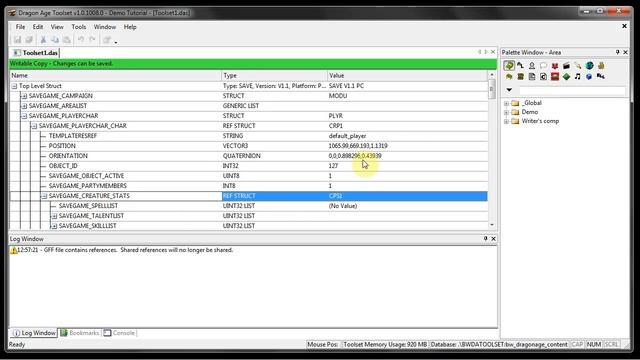Open the palette filter dropdown arrow
The width and height of the screenshot is (640, 360).
(509, 90)
